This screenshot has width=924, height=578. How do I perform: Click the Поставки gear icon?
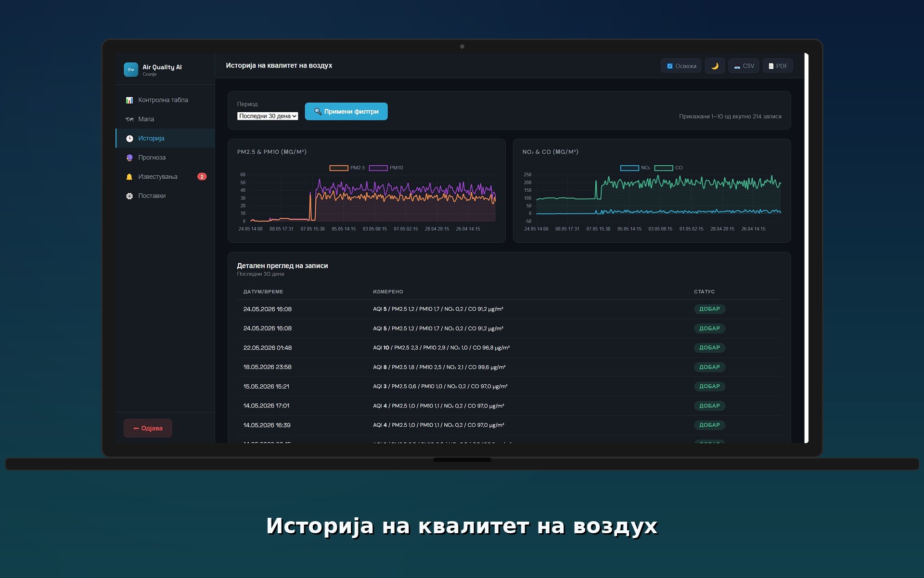(x=129, y=196)
